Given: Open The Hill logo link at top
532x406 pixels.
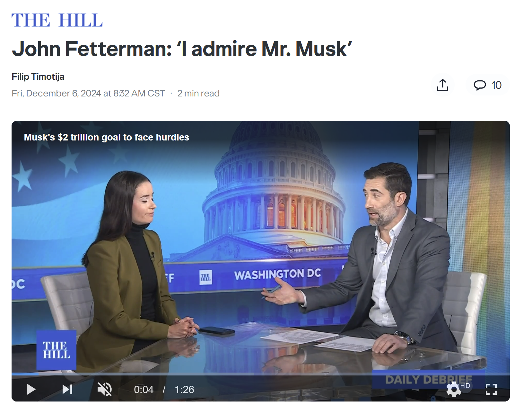Looking at the screenshot, I should coord(57,20).
